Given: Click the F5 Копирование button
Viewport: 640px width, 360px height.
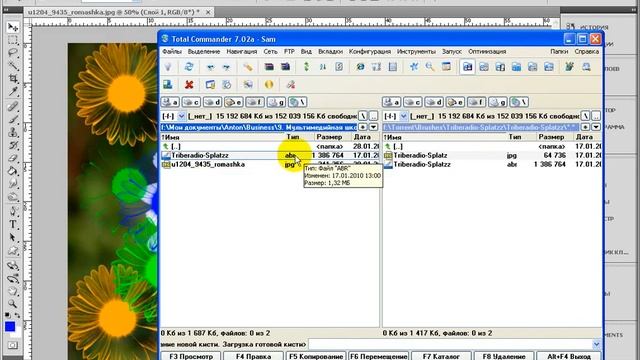Looking at the screenshot, I should [316, 356].
